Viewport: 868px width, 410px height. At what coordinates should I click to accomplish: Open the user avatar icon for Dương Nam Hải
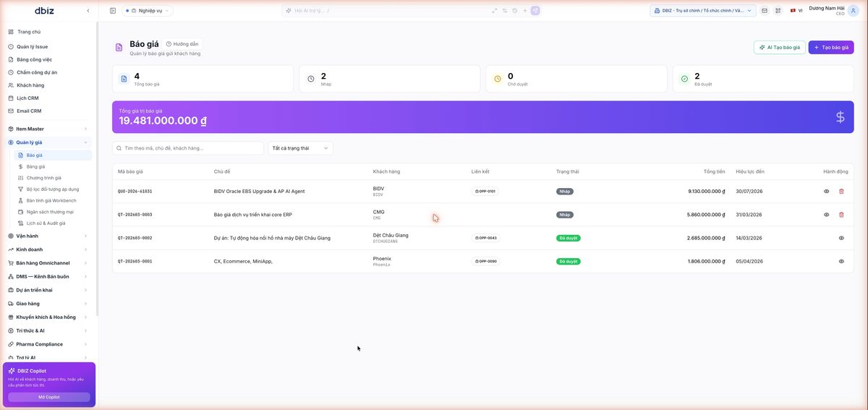point(853,11)
